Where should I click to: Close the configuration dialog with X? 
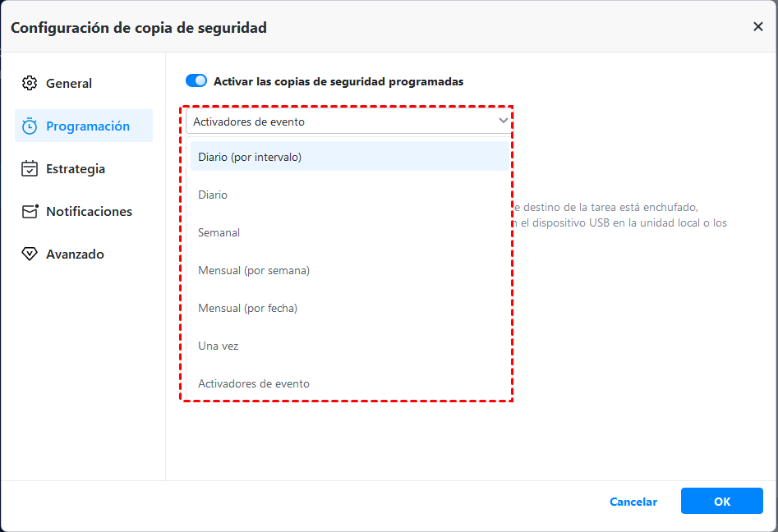coord(757,27)
